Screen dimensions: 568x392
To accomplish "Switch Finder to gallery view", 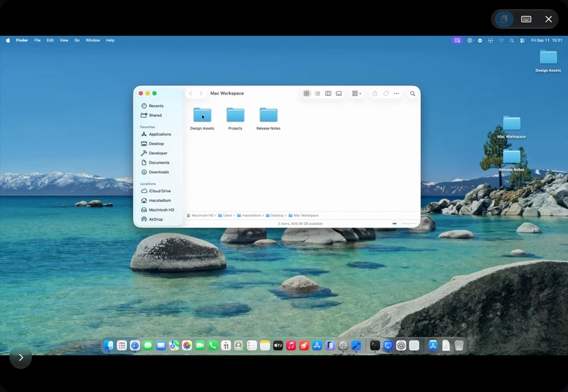I will coord(339,94).
